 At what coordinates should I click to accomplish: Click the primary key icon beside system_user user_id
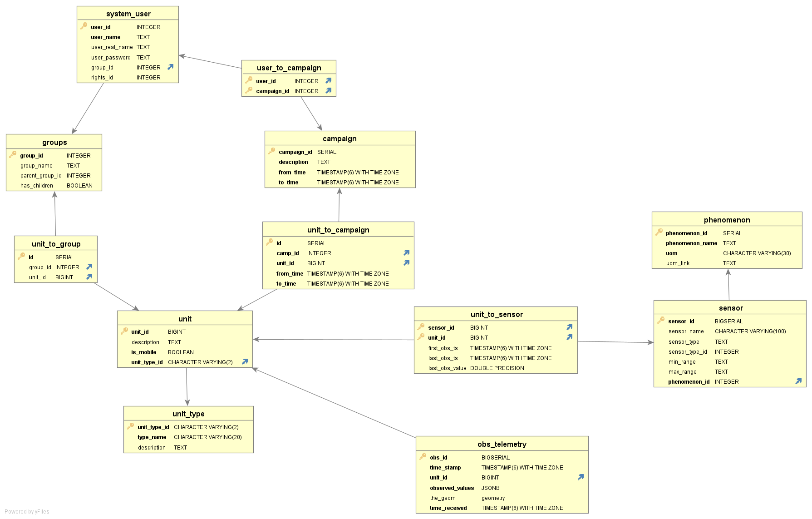coord(84,26)
